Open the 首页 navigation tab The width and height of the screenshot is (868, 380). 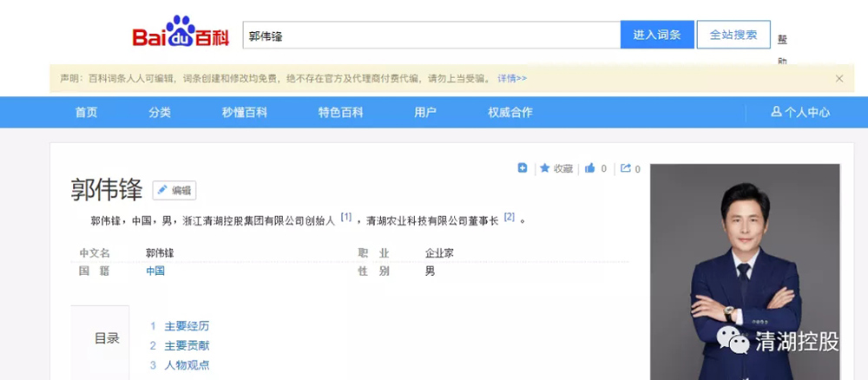tap(86, 112)
